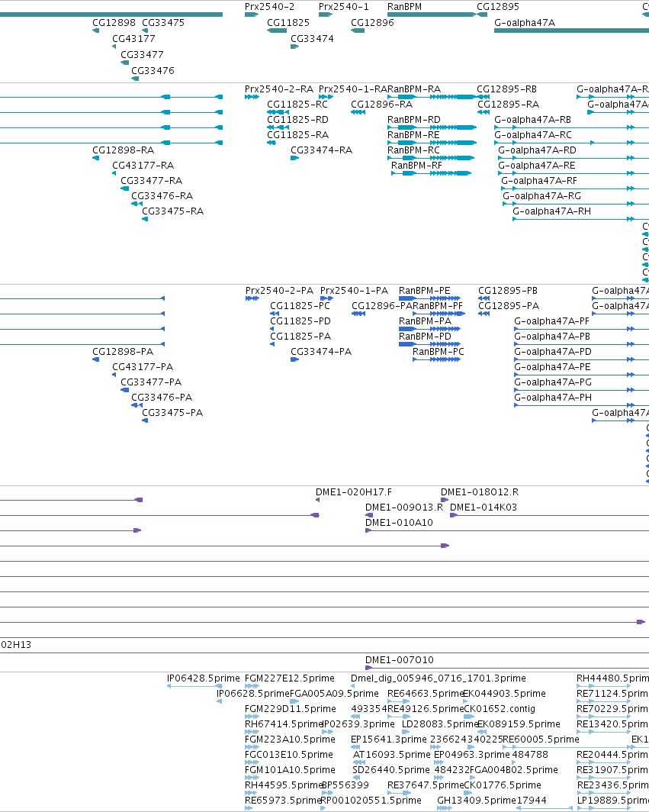Click the CG12898 gene label

pos(114,23)
